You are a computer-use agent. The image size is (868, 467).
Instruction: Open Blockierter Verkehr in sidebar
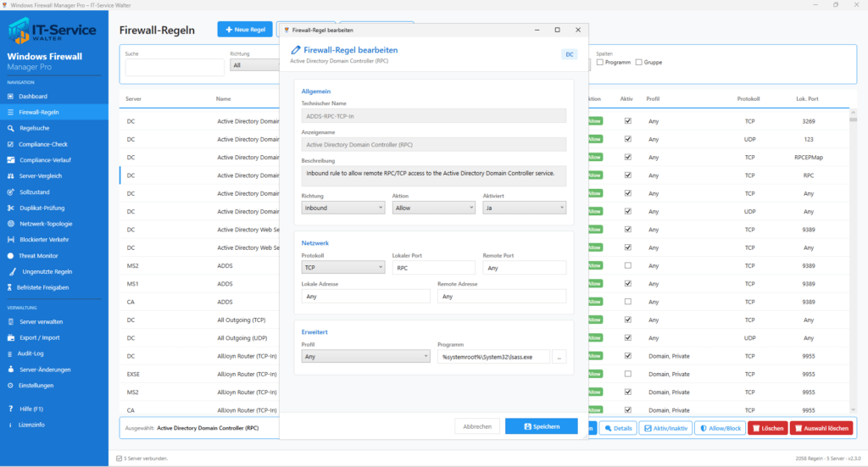coord(44,240)
